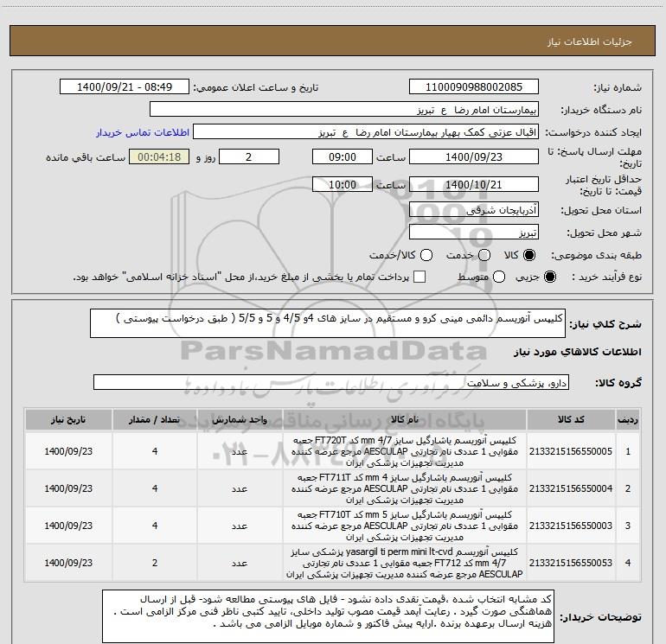Click the تعداد / مقدار column header

click(155, 420)
